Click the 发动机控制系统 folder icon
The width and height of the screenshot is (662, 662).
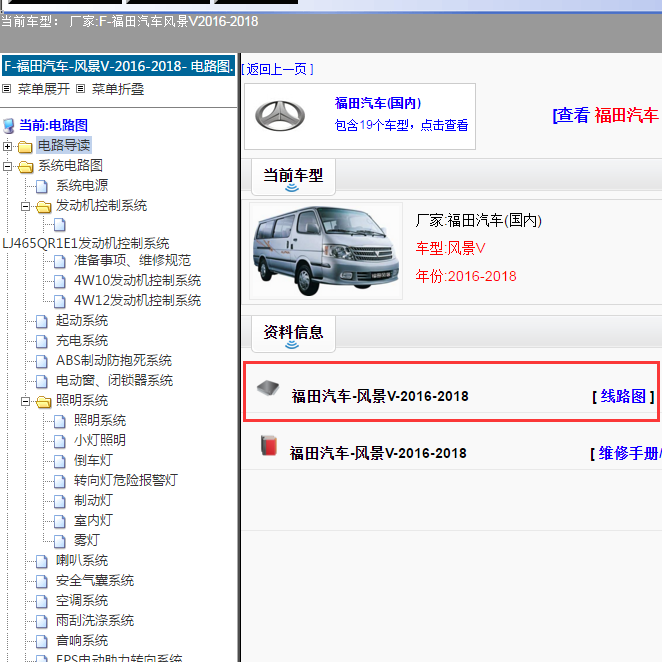click(x=43, y=206)
